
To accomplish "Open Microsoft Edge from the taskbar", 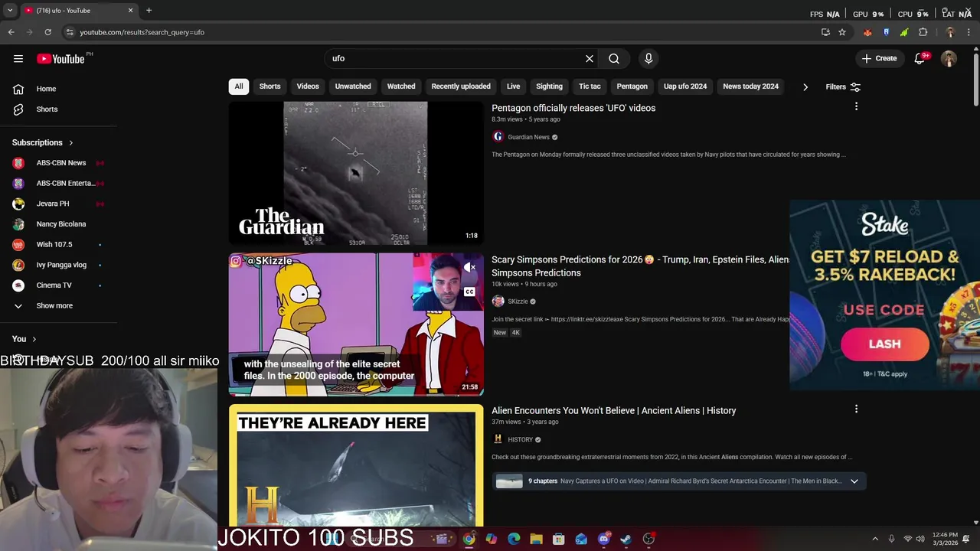I will [514, 539].
